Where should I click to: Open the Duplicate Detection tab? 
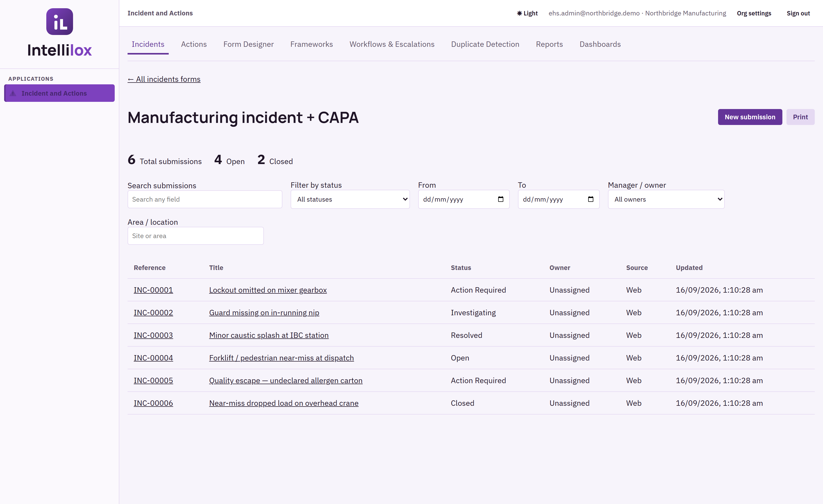[485, 44]
